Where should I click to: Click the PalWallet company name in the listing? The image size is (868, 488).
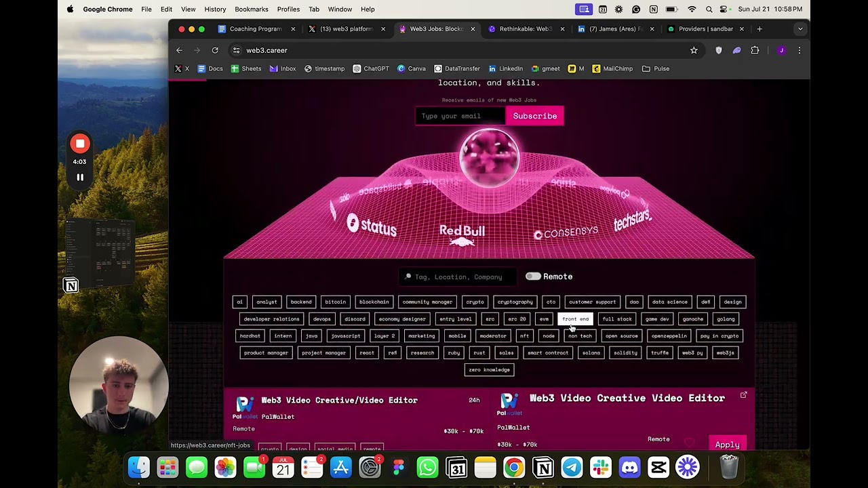tap(278, 417)
